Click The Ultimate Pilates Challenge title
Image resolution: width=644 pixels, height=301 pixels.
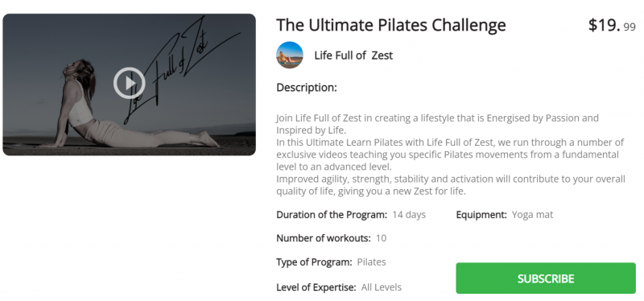click(x=391, y=26)
